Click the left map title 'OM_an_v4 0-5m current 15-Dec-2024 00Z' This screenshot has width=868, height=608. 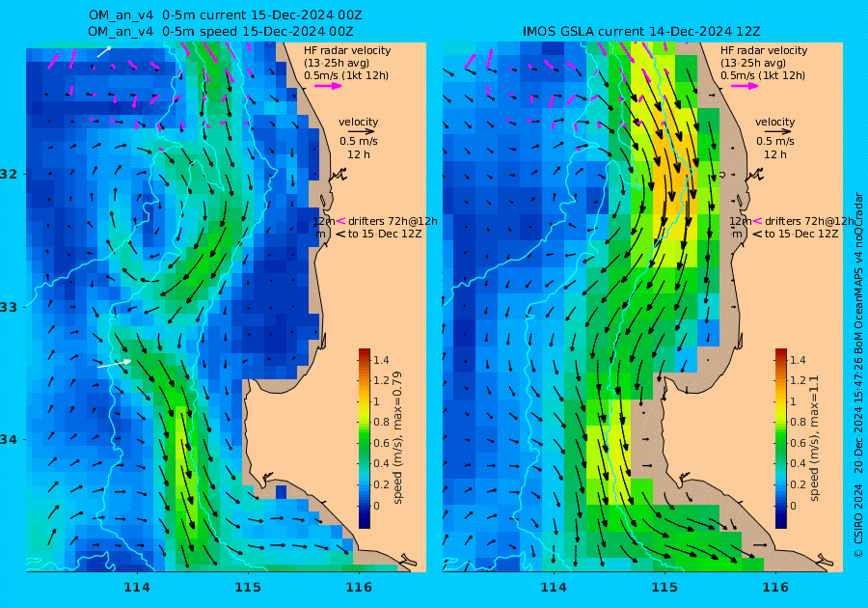[226, 15]
